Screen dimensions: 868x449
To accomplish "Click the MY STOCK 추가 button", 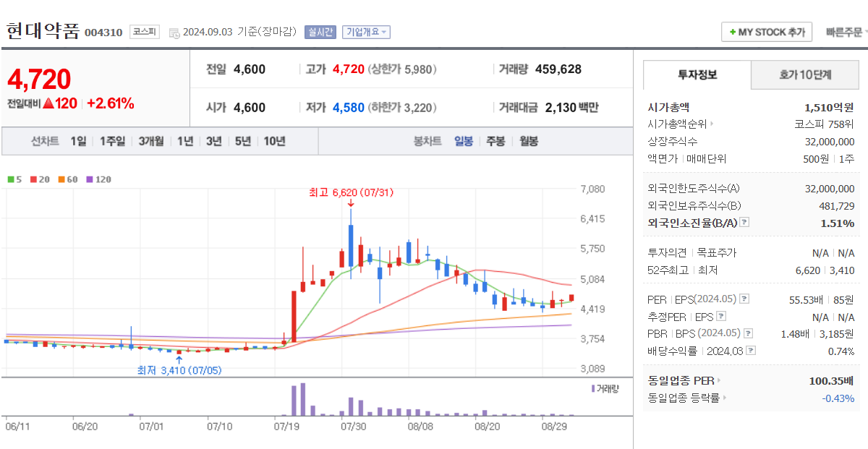I will point(767,32).
